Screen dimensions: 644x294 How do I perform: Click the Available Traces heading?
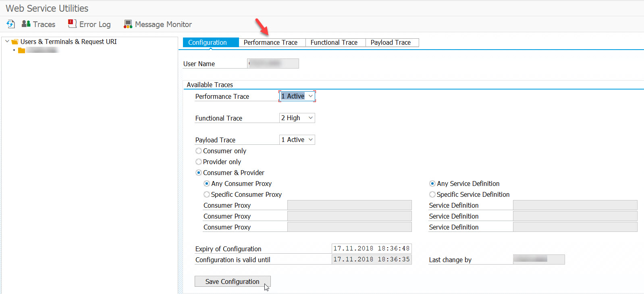(210, 85)
